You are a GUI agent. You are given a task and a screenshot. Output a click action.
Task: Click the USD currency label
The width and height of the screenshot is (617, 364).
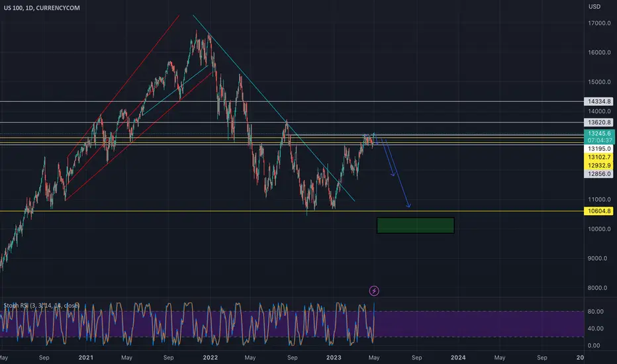594,7
